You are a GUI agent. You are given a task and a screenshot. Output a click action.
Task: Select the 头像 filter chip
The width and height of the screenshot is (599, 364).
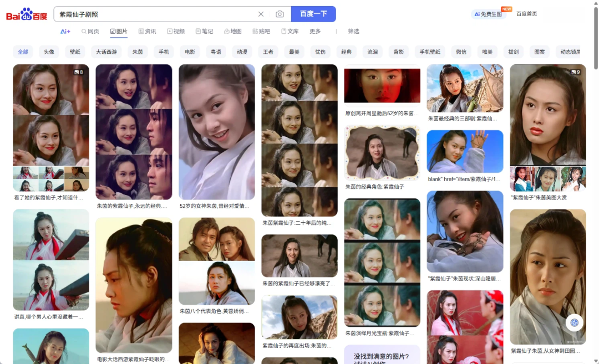click(x=49, y=52)
